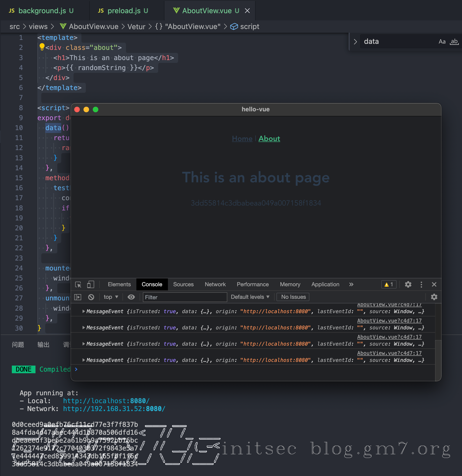
Task: Click the clear console icon
Action: (x=91, y=297)
